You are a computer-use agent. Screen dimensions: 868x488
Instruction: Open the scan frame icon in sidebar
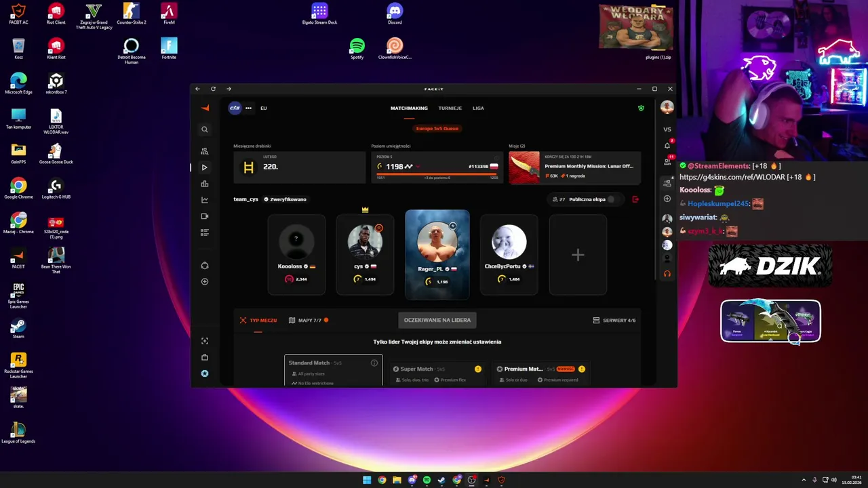coord(205,341)
